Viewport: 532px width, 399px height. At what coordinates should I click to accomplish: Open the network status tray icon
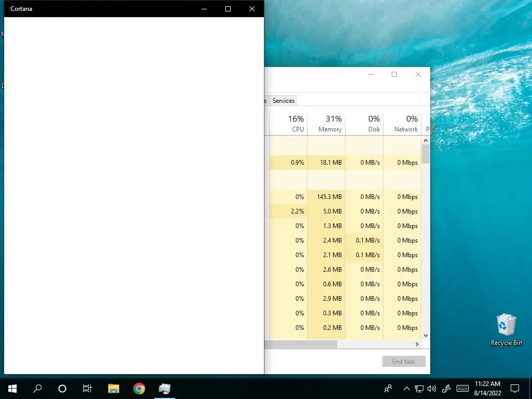(419, 389)
